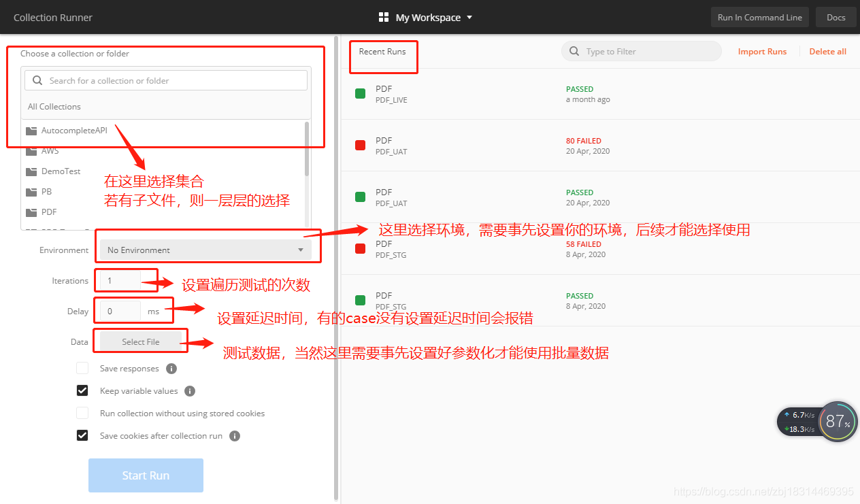Open the No Environment dropdown
This screenshot has width=860, height=504.
point(205,250)
